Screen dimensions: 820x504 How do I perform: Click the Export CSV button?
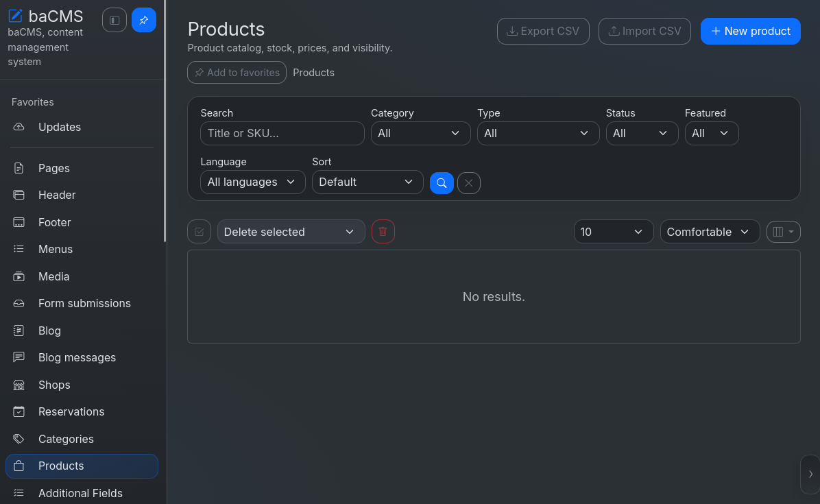[x=543, y=32]
